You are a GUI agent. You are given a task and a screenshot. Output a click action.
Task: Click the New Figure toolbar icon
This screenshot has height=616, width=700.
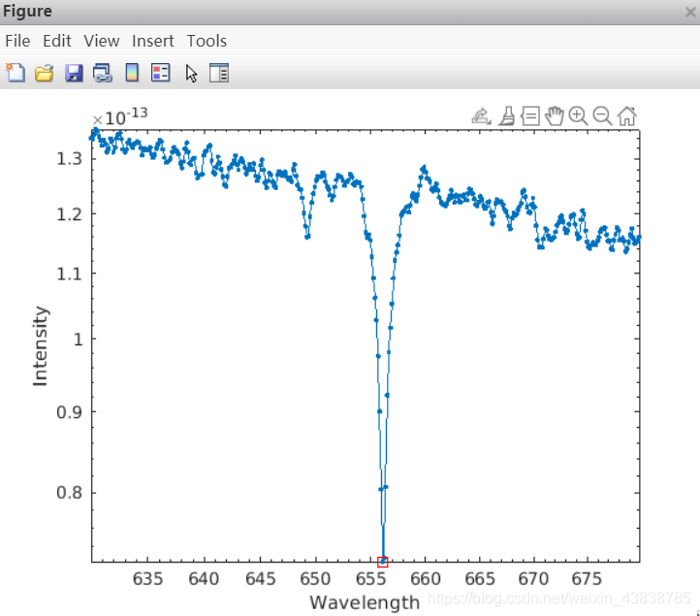(16, 73)
